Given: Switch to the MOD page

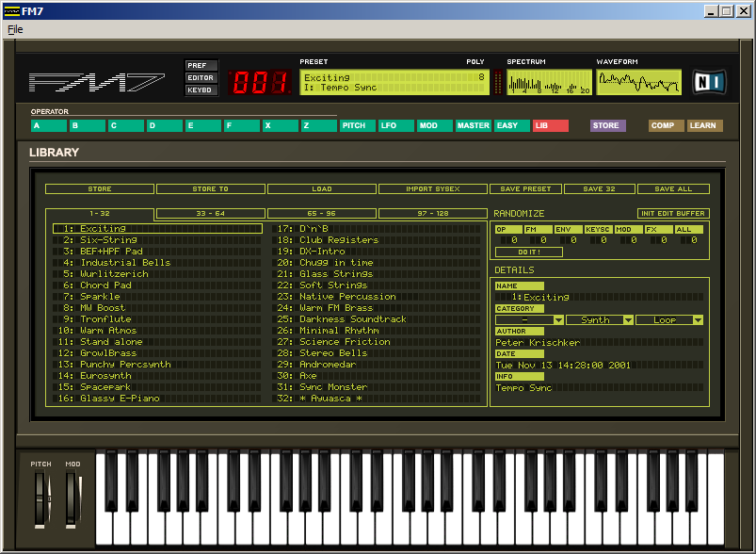Looking at the screenshot, I should point(434,125).
